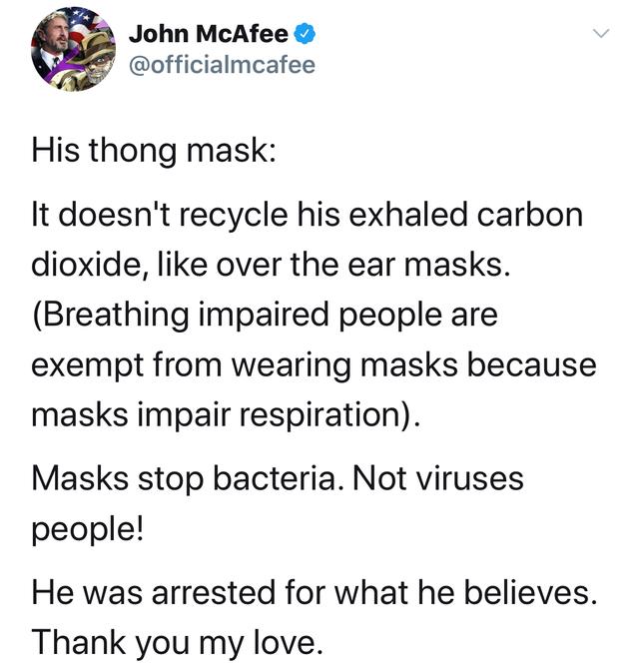Click the word "carbon" in the tweet
This screenshot has height=672, width=639.
coord(530,215)
